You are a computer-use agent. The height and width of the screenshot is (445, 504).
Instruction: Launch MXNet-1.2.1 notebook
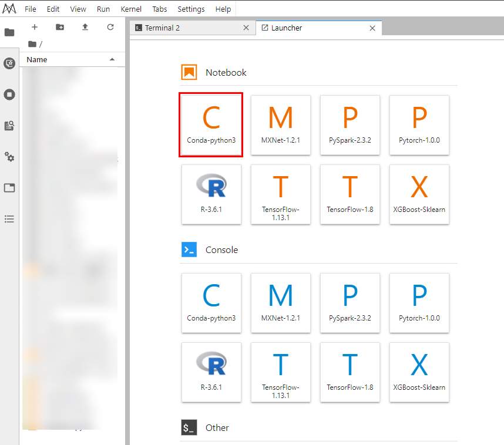pyautogui.click(x=281, y=125)
